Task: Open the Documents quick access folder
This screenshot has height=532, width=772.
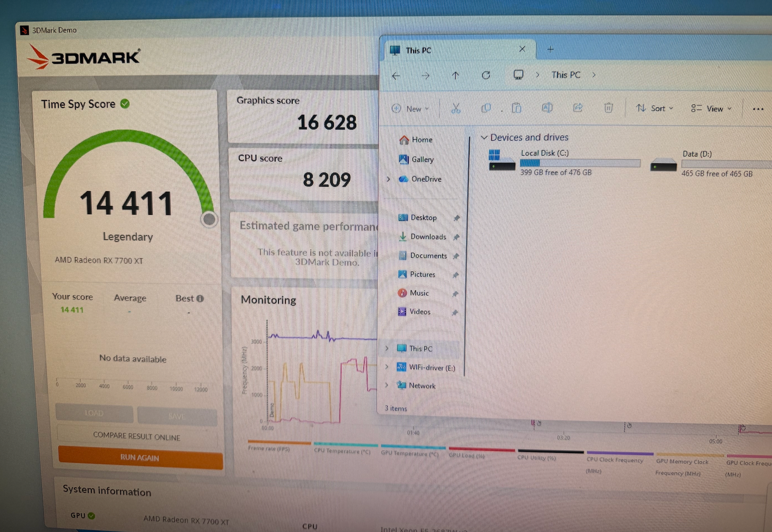Action: [x=423, y=256]
